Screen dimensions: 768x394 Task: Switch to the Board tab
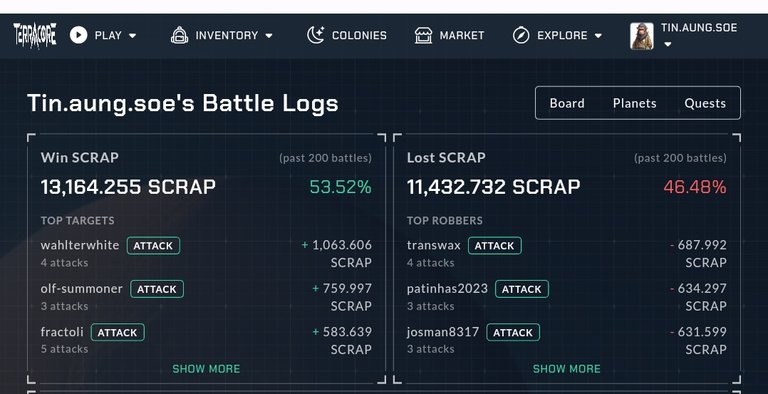click(x=567, y=103)
